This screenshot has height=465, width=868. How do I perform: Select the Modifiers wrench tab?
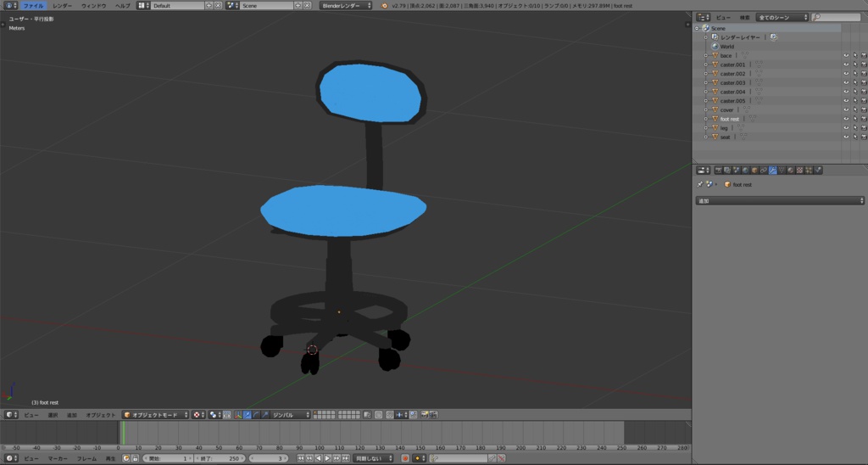(773, 171)
